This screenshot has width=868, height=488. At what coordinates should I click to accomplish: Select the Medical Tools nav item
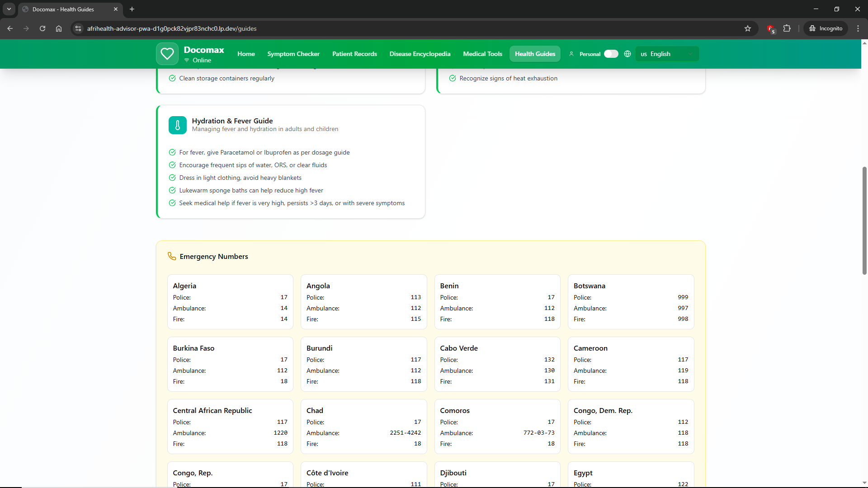coord(482,54)
